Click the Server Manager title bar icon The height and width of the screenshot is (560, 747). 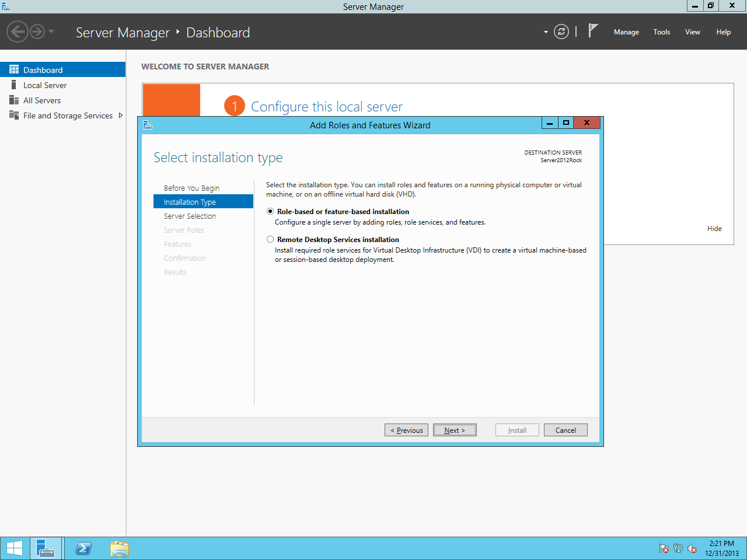coord(6,6)
